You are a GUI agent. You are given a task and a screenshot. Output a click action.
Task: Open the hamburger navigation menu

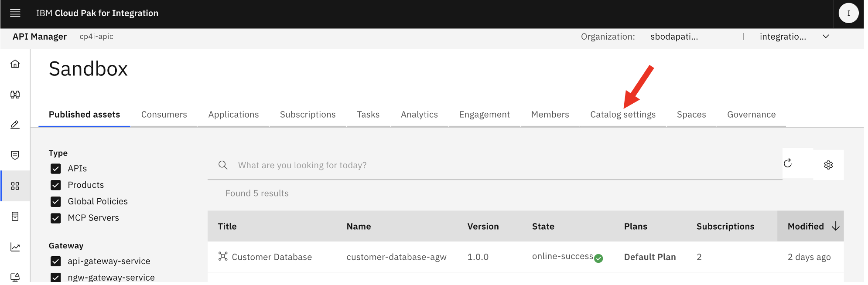15,13
